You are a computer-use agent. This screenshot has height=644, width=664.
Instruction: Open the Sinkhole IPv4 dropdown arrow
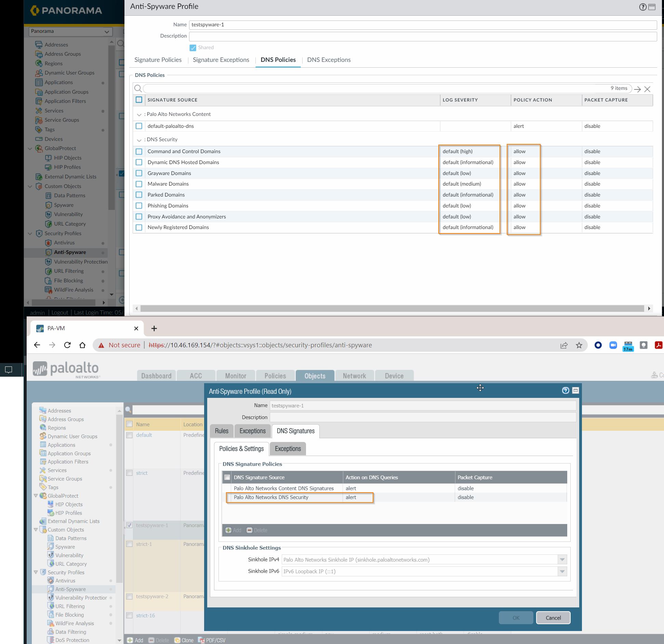click(562, 560)
